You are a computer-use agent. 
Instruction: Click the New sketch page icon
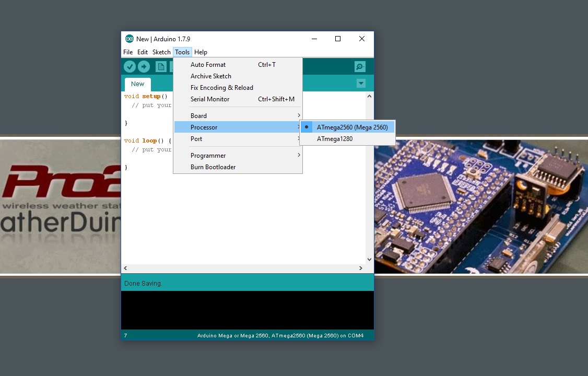(x=161, y=67)
